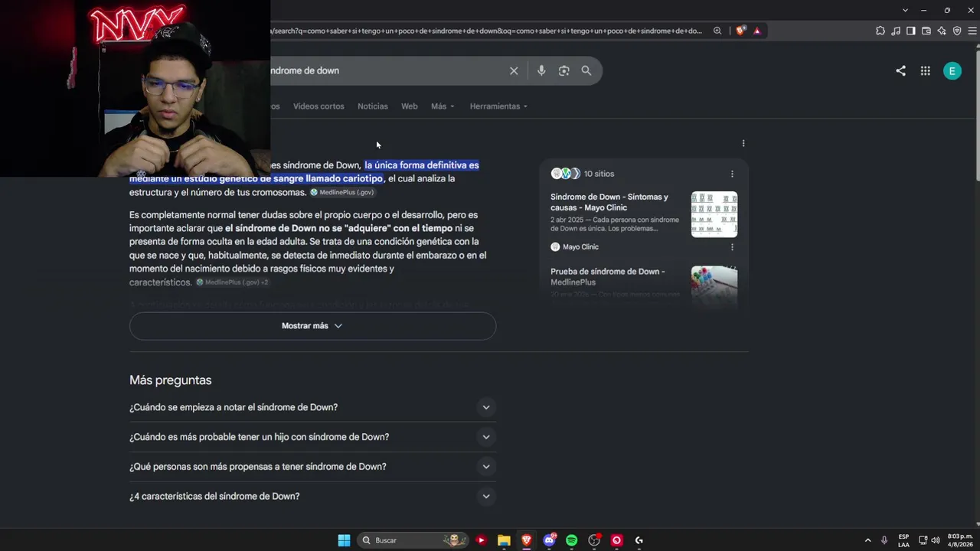Open the clock and date flyout
This screenshot has width=980, height=551.
coord(959,540)
